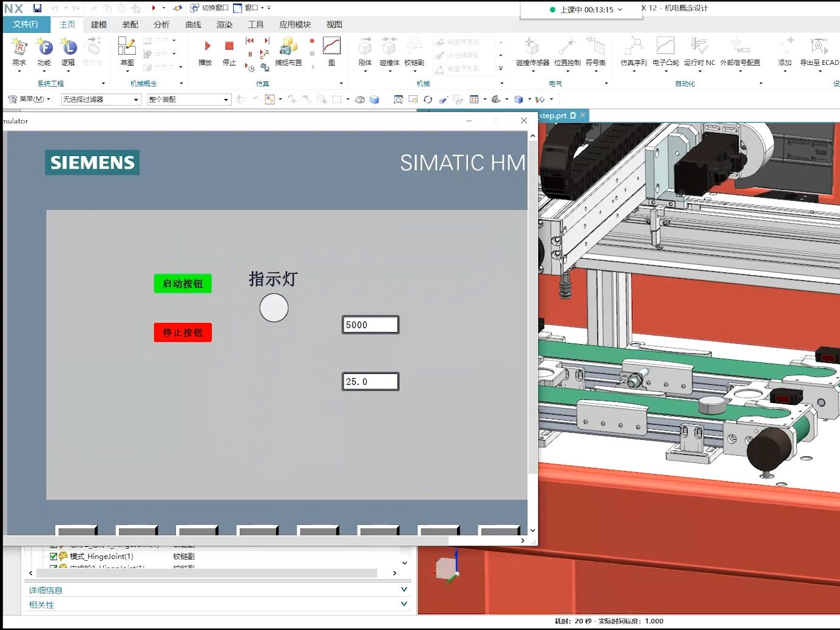Select the 碰撞体 (Collision Body) tool
The height and width of the screenshot is (630, 840).
tap(390, 53)
